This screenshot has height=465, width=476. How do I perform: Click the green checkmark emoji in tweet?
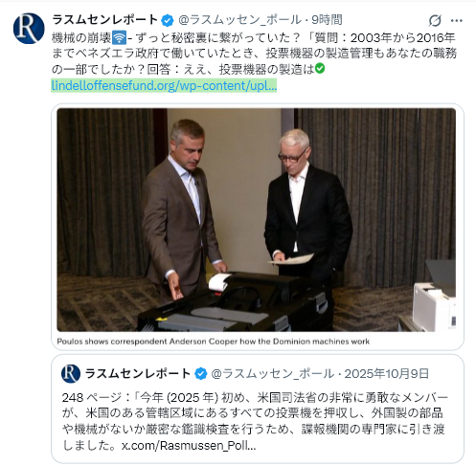click(320, 69)
